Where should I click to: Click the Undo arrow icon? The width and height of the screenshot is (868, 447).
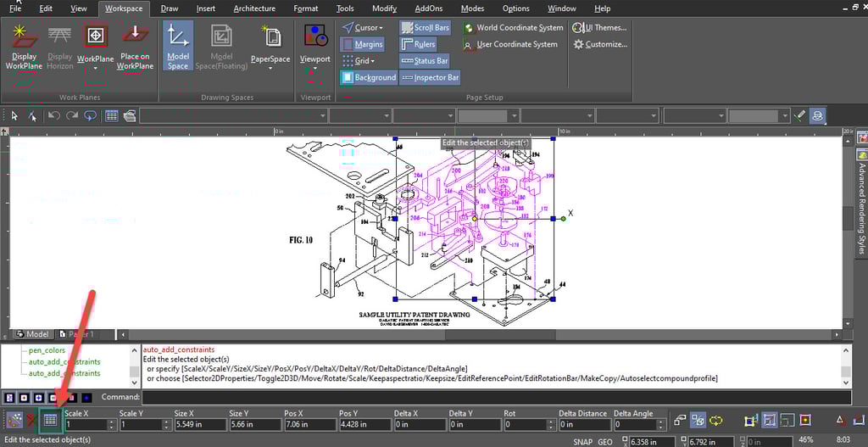tap(53, 115)
